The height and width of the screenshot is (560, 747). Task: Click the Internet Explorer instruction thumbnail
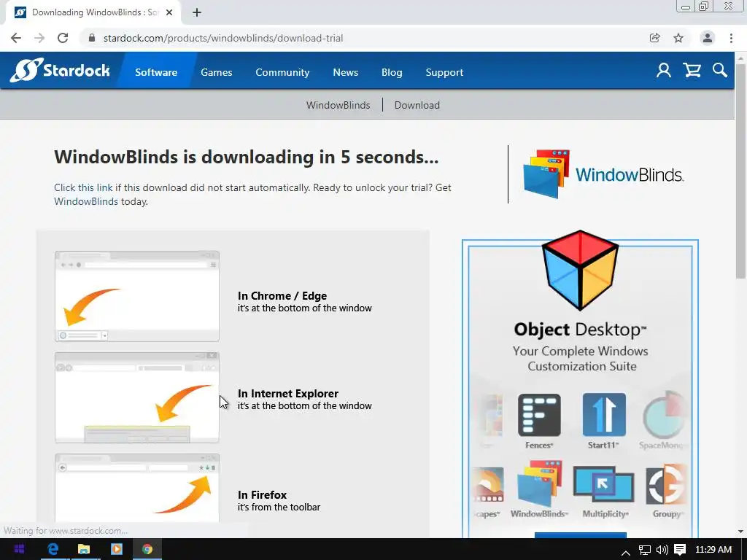(137, 397)
